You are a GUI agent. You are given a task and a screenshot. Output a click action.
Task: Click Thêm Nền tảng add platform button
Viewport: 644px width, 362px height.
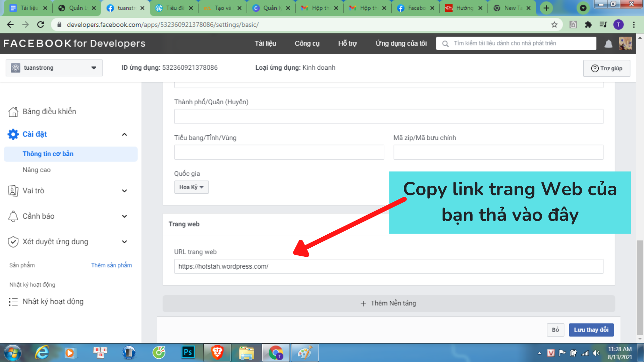point(388,303)
